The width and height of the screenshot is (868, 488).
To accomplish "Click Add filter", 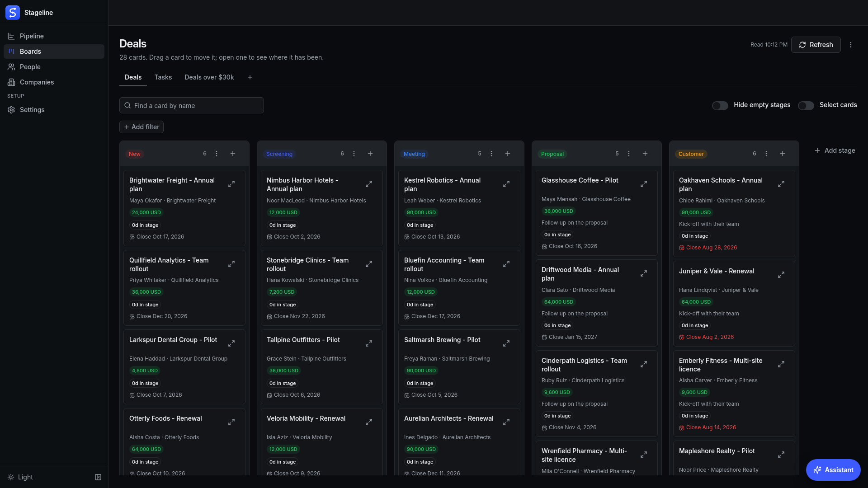I will coord(142,127).
